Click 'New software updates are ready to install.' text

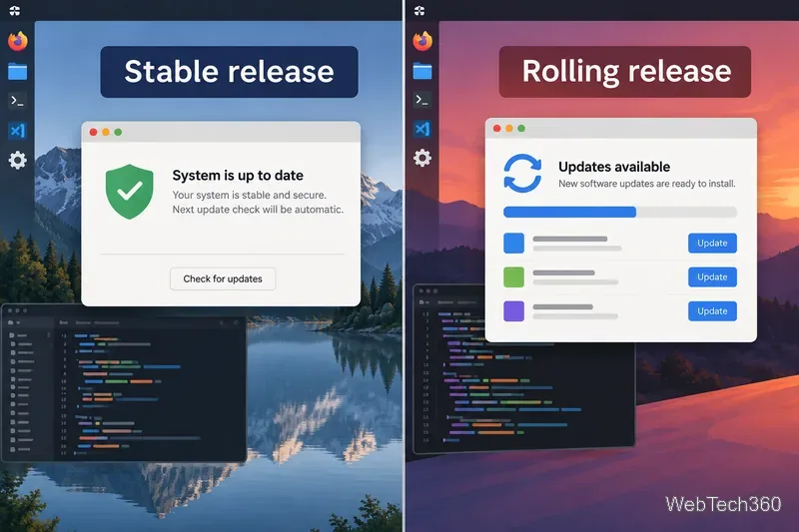click(x=646, y=184)
